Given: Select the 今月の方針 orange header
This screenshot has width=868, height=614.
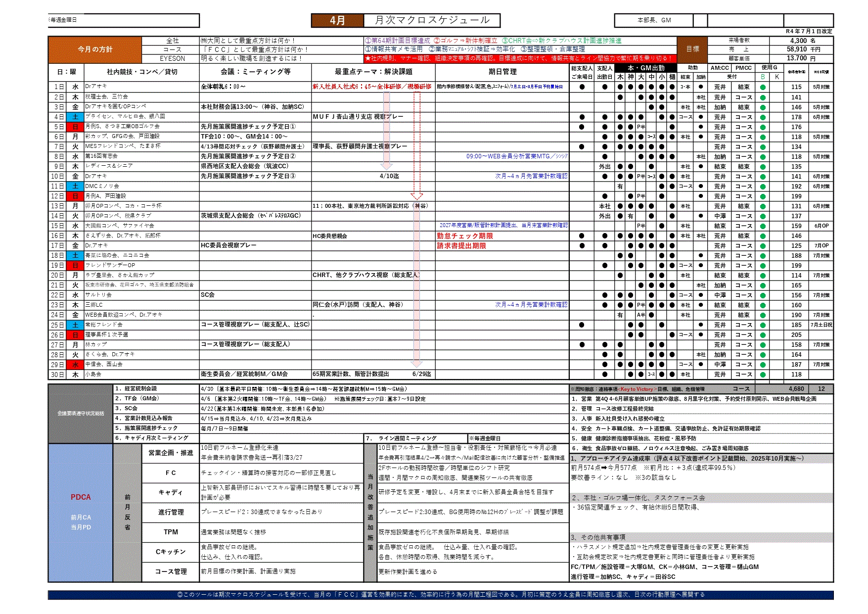Looking at the screenshot, I should [x=95, y=49].
